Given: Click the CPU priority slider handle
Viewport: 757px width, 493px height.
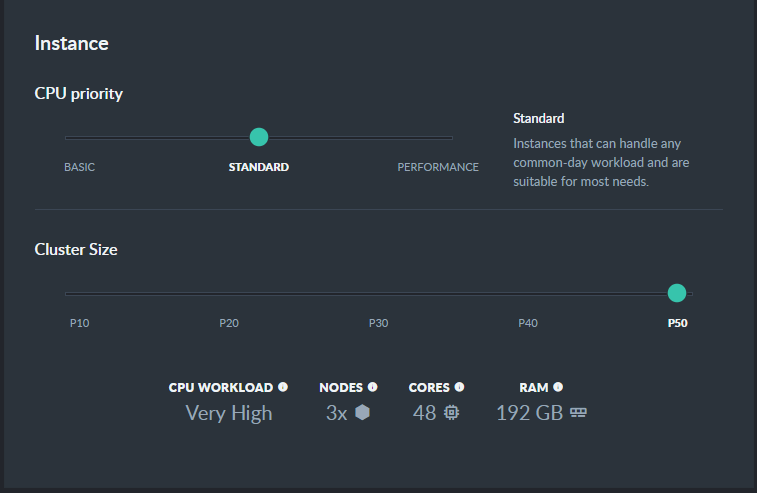Looking at the screenshot, I should (259, 137).
